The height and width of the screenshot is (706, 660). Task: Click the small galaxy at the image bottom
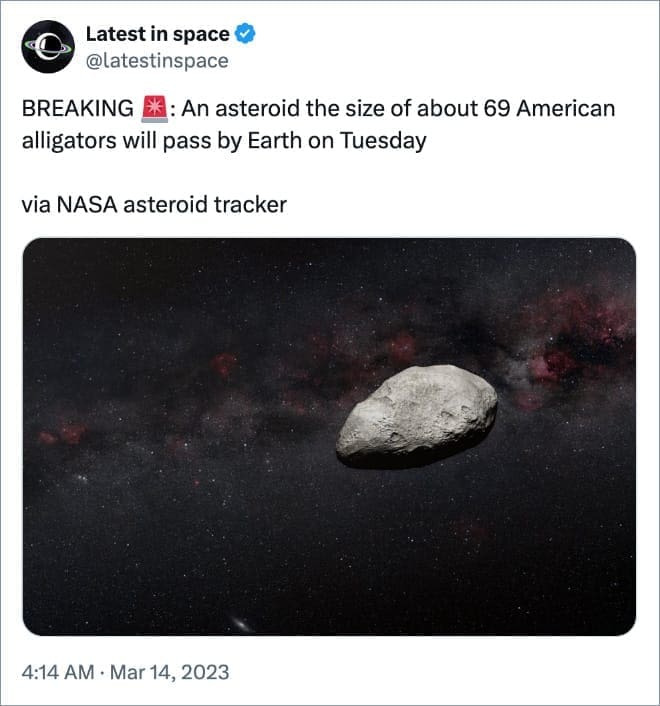coord(241,624)
